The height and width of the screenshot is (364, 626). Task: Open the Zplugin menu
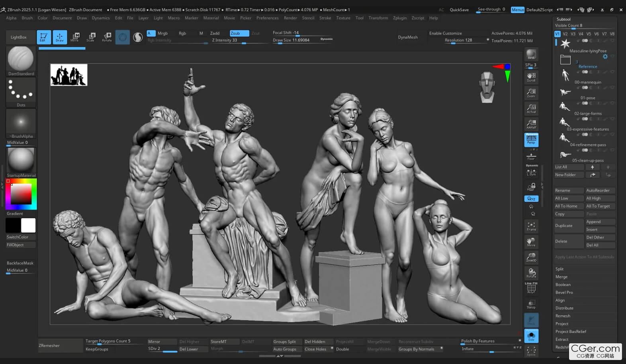tap(399, 18)
